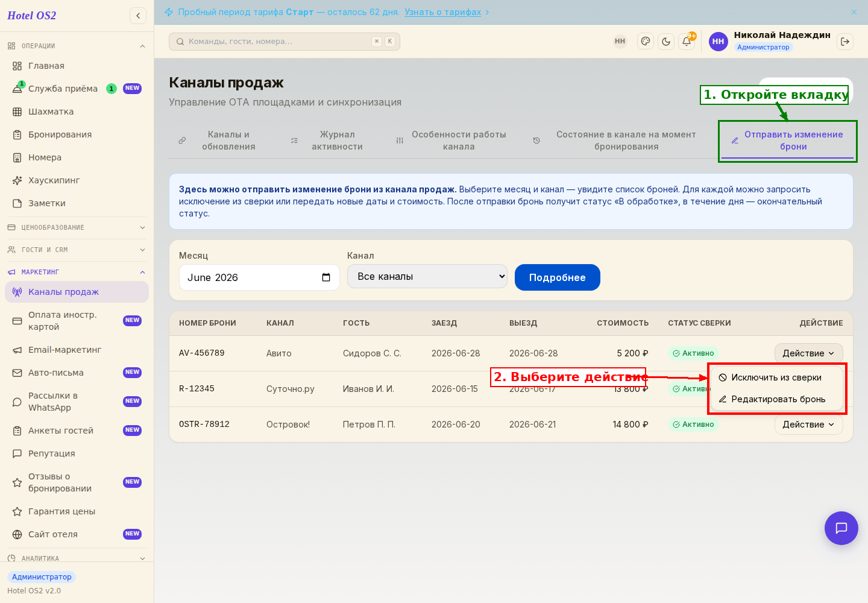Open Email-маркетинг item
This screenshot has width=868, height=603.
coord(77,350)
